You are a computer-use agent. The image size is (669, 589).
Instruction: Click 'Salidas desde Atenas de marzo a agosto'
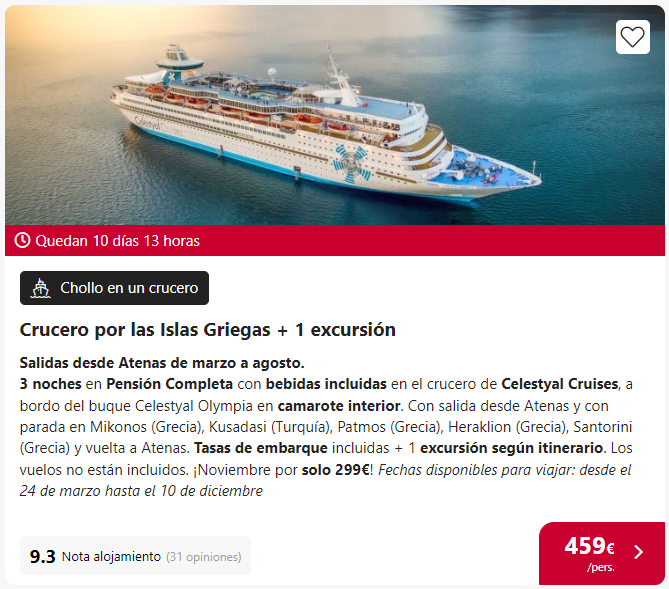click(x=162, y=363)
